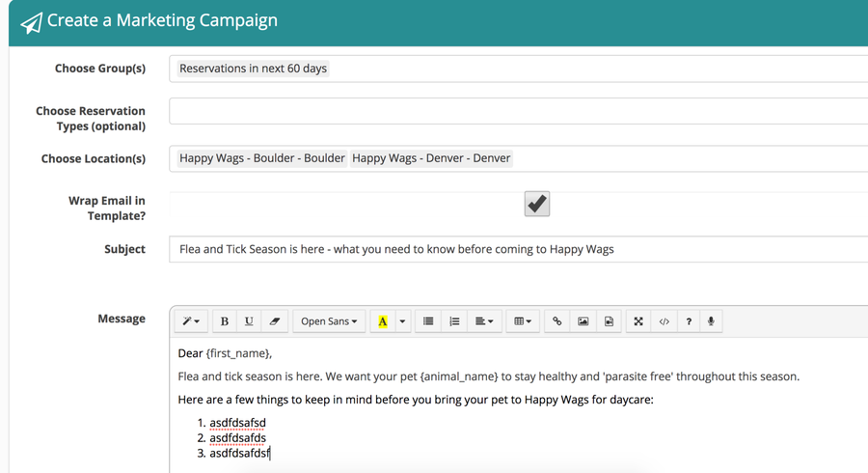Screen dimensions: 868x473
Task: Open the Open Sans font dropdown
Action: point(329,321)
